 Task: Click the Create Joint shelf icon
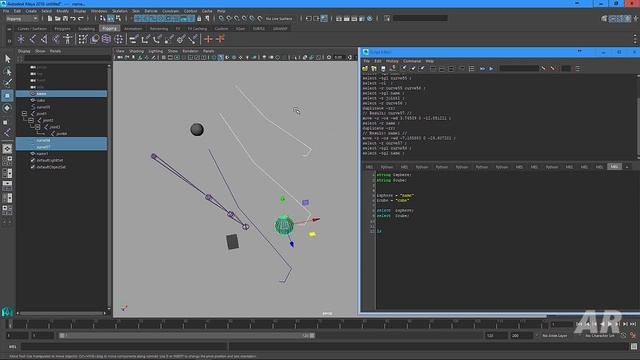pyautogui.click(x=33, y=39)
